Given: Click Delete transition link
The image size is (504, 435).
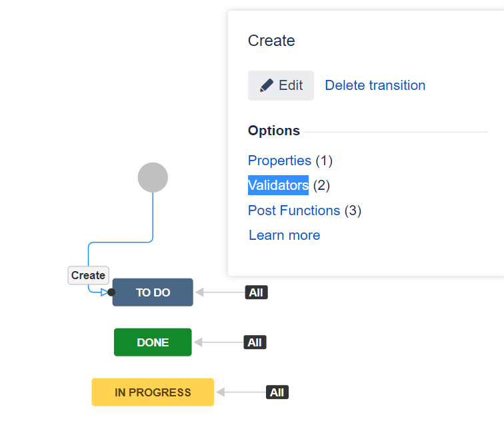Looking at the screenshot, I should [x=375, y=85].
